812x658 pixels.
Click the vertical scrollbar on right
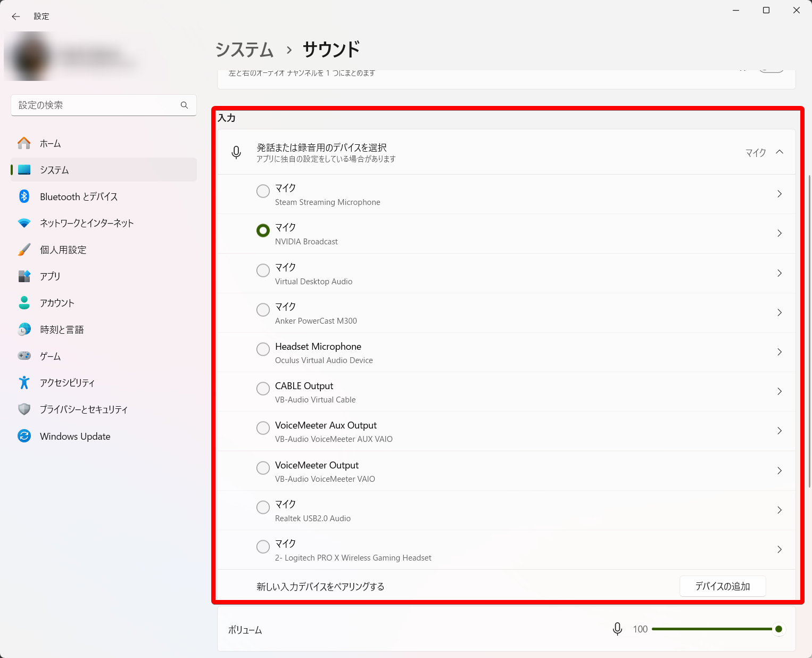coord(809,331)
